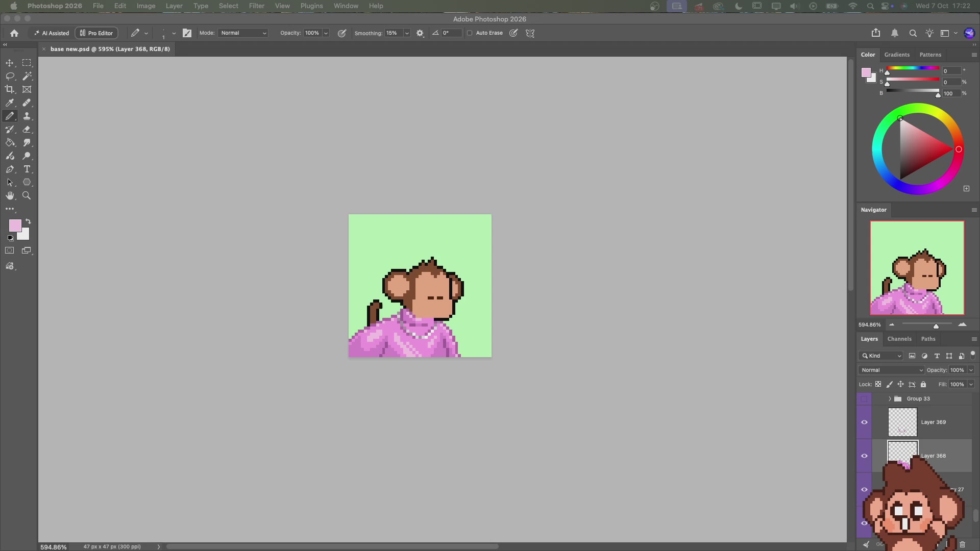980x551 pixels.
Task: Click the Navigator preview thumbnail
Action: [x=917, y=268]
